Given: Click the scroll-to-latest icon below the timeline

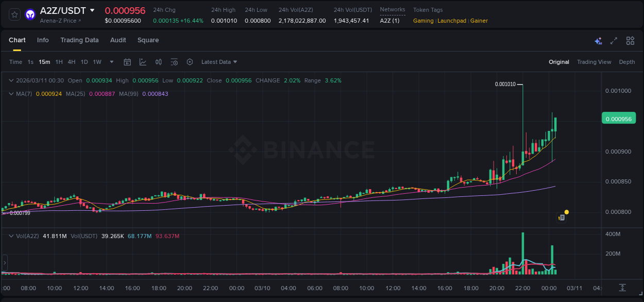Looking at the screenshot, I should [x=621, y=288].
